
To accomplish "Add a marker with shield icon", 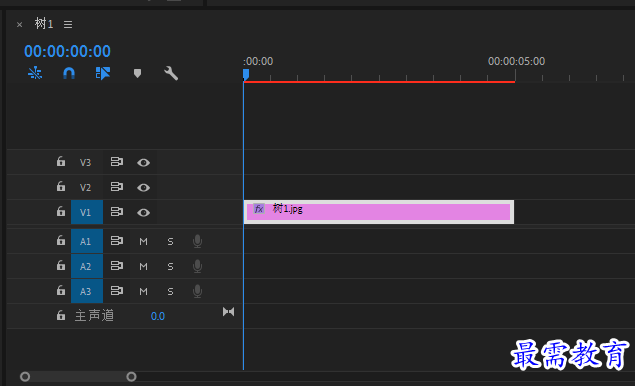I will 137,73.
